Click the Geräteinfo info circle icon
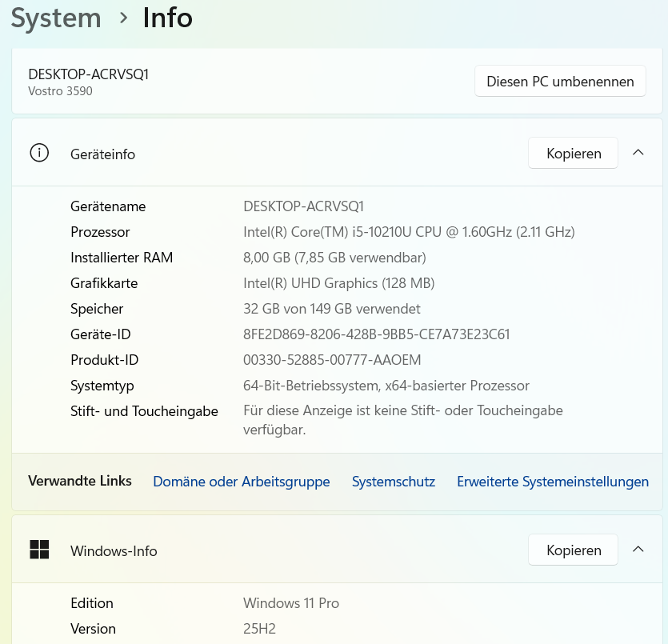The image size is (668, 644). click(x=39, y=153)
